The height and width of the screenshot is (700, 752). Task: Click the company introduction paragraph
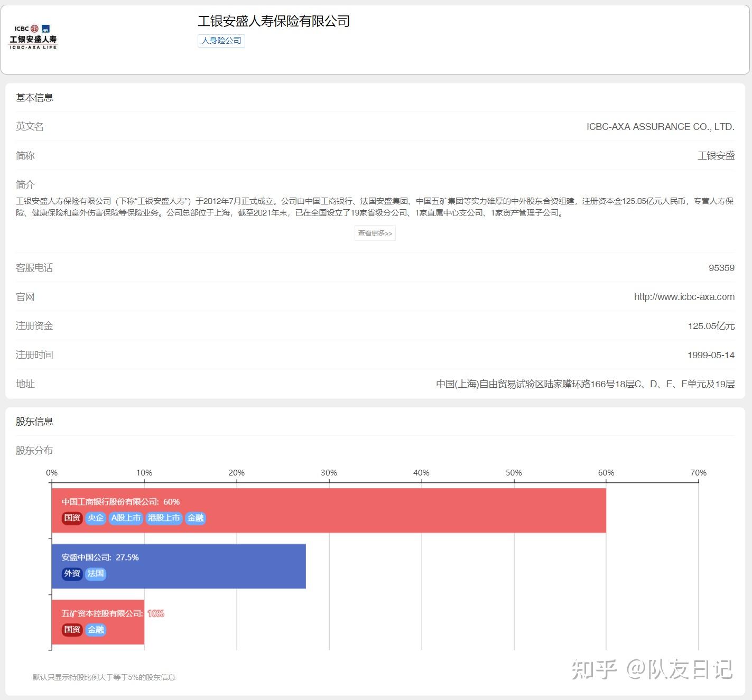375,207
